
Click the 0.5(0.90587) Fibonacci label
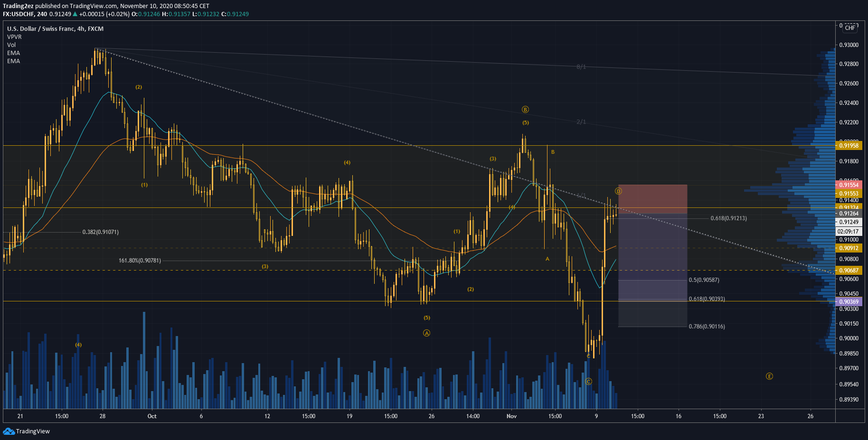(704, 280)
